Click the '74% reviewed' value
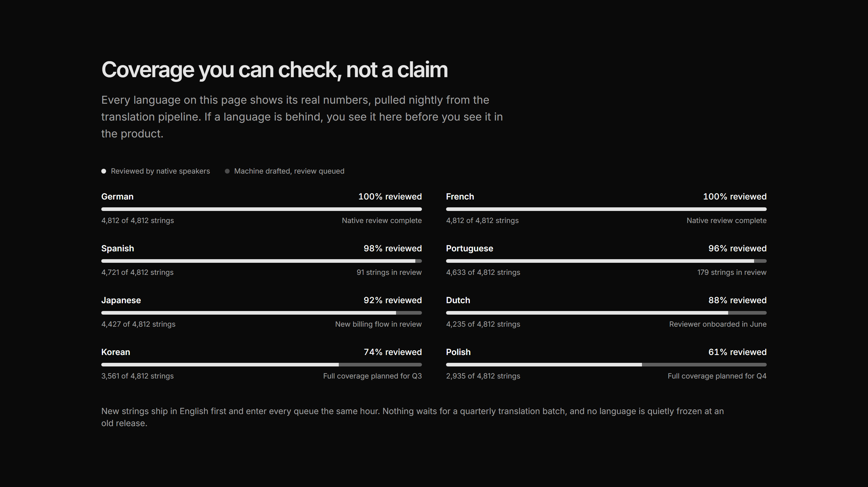 pyautogui.click(x=392, y=352)
